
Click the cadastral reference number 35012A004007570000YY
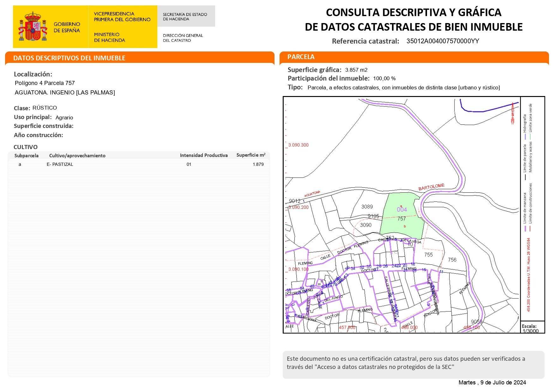(443, 41)
